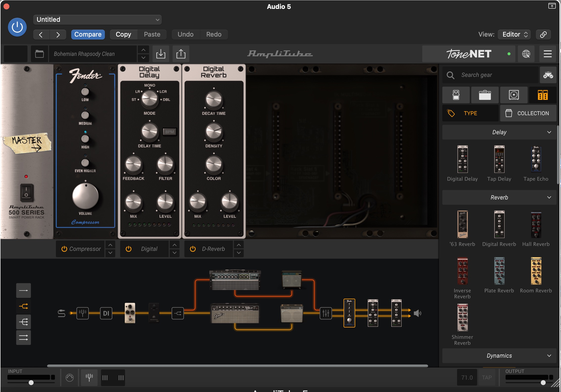Toggle the Digital delay slot power button
The height and width of the screenshot is (392, 561).
tap(128, 249)
